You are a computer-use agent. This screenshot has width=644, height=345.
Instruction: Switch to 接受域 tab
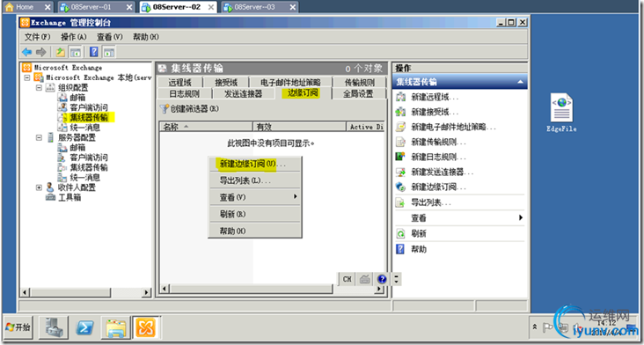pos(226,82)
